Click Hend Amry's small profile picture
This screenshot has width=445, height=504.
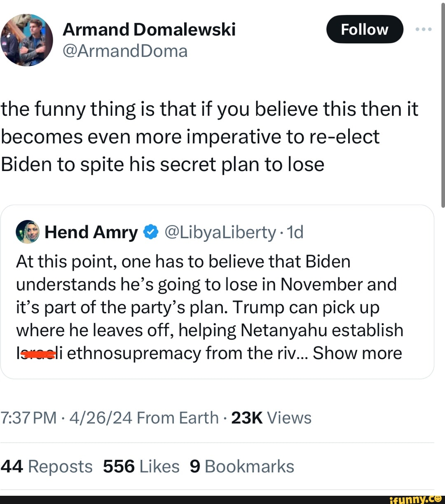[x=27, y=232]
